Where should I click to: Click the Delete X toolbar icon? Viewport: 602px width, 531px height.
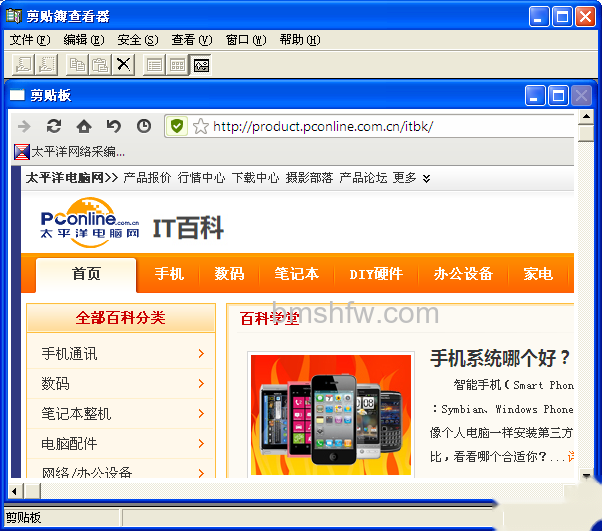click(124, 65)
